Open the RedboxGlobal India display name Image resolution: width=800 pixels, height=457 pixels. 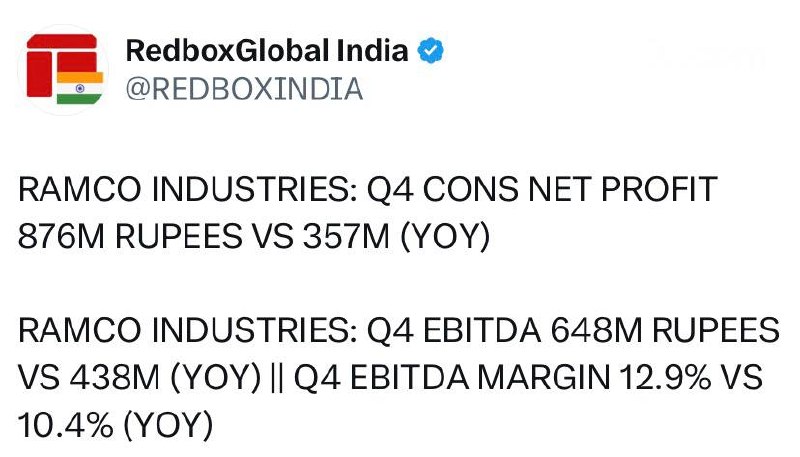pos(267,50)
